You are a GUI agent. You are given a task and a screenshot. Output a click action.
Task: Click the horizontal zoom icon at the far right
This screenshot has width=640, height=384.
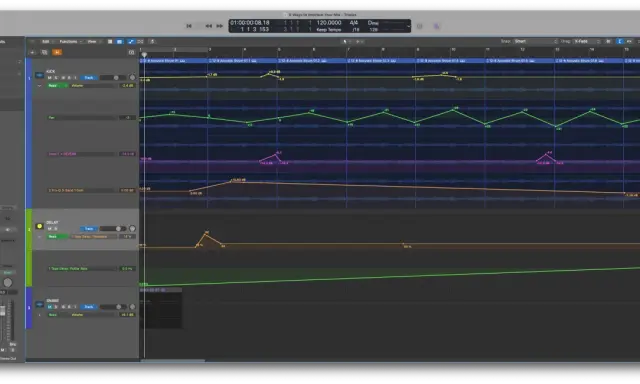coord(629,41)
